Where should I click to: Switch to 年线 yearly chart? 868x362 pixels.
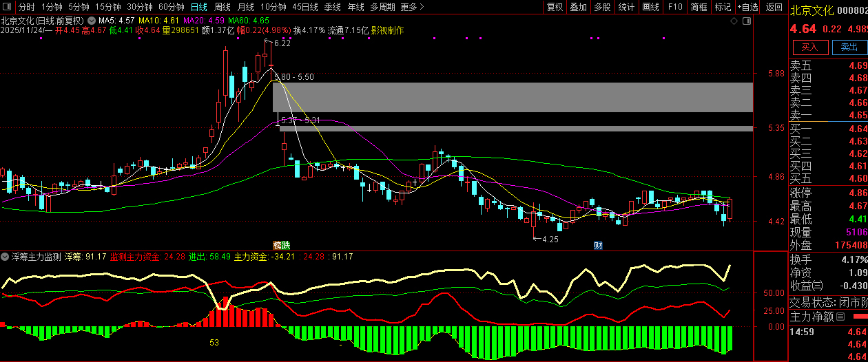(x=355, y=7)
